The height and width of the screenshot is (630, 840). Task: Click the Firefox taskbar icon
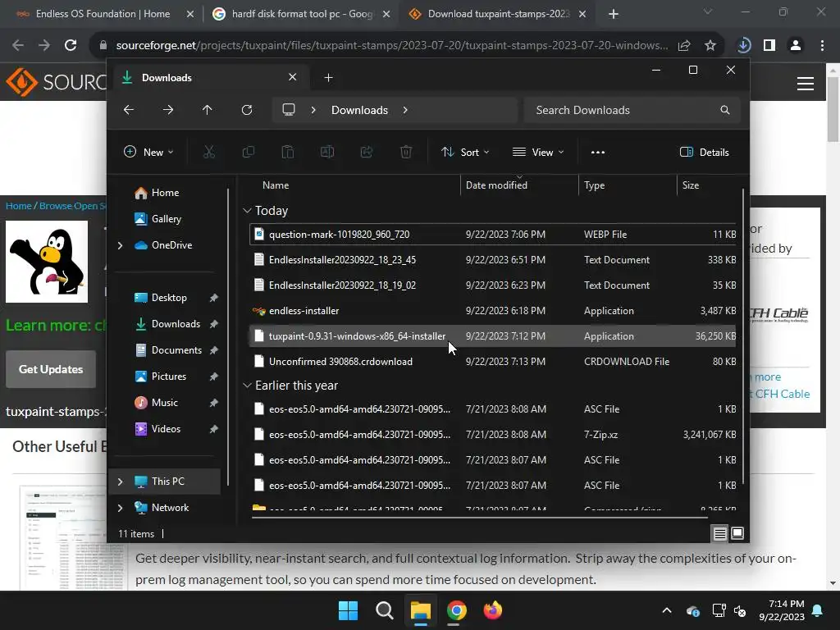coord(493,610)
